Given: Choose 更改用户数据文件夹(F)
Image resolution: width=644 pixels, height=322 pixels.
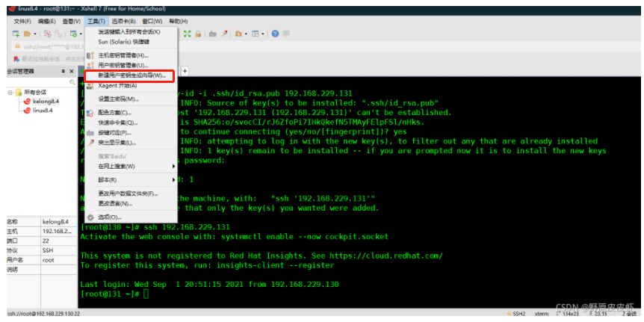Looking at the screenshot, I should 131,193.
